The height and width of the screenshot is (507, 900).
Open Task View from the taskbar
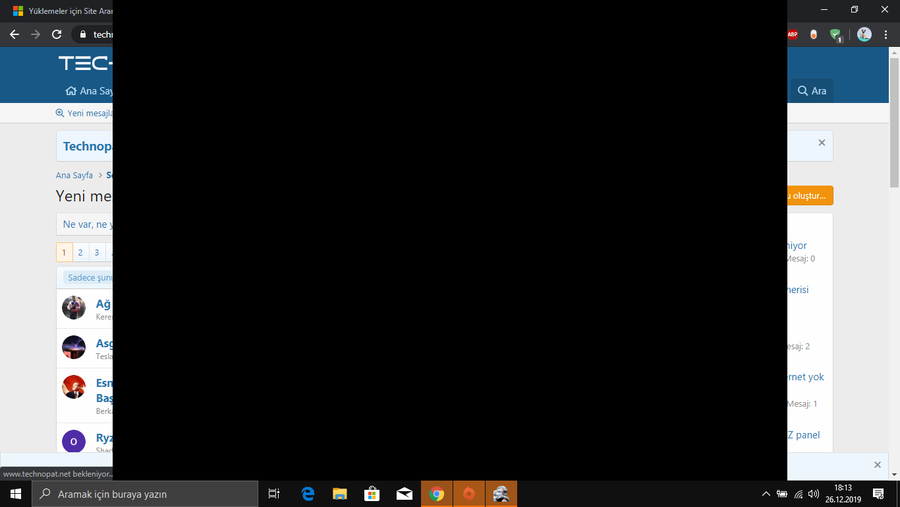(274, 494)
